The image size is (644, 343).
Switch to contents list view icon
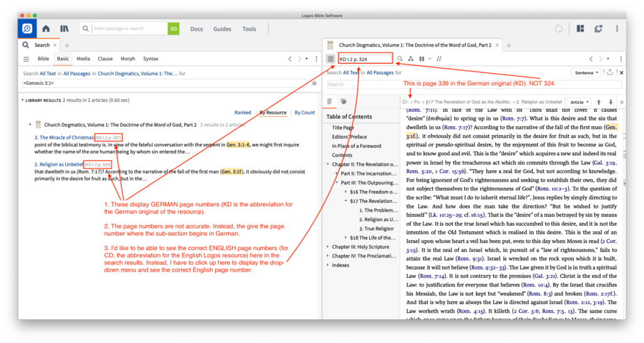pos(330,101)
